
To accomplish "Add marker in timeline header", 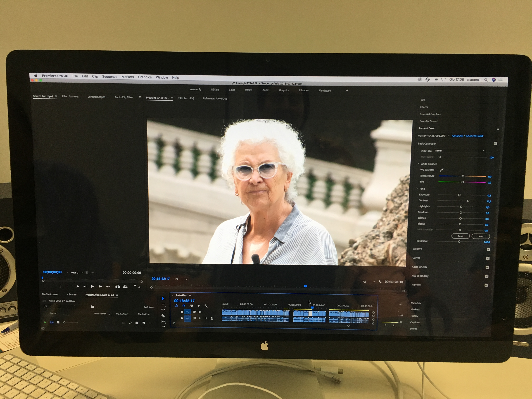I will point(199,306).
